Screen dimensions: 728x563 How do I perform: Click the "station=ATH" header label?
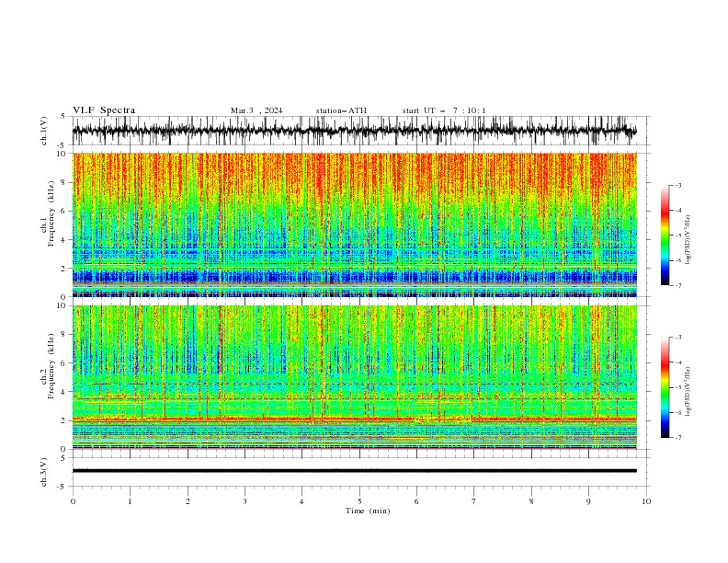pos(341,110)
